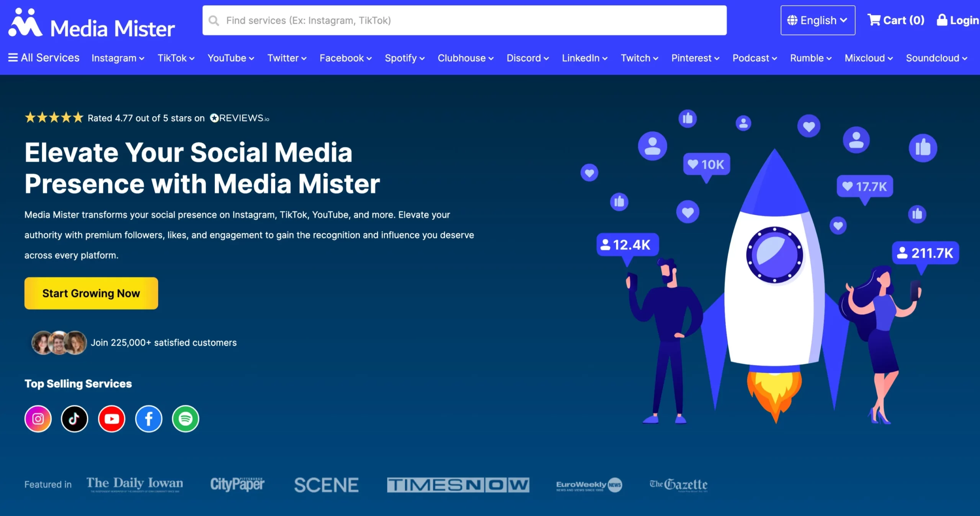Click the lock icon beside Login

coord(942,20)
